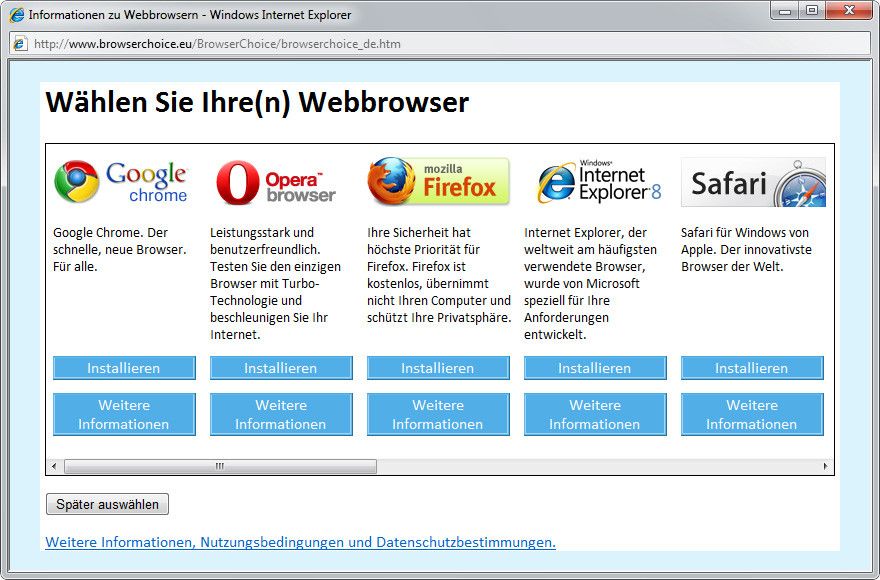880x580 pixels.
Task: Click the Mozilla Firefox logo
Action: [x=438, y=181]
